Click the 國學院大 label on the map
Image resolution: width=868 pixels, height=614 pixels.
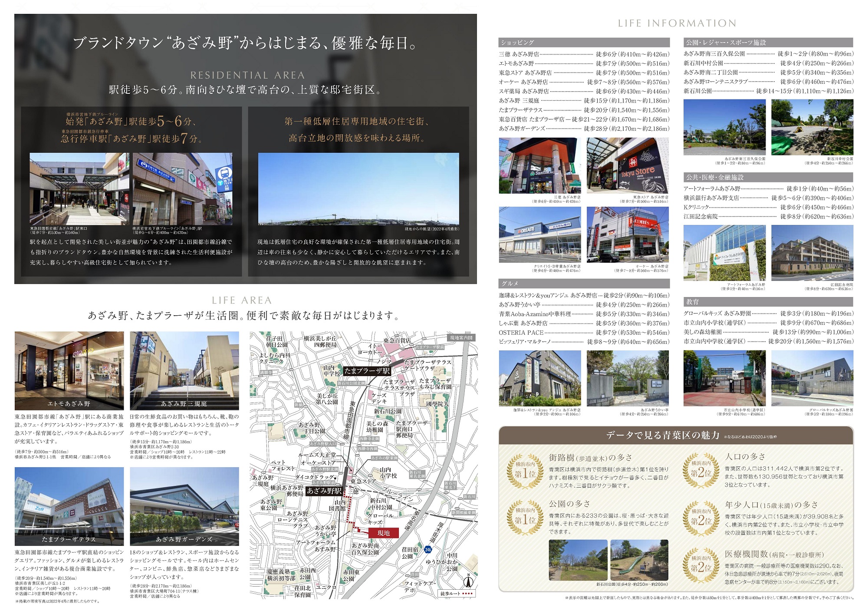coord(437,404)
